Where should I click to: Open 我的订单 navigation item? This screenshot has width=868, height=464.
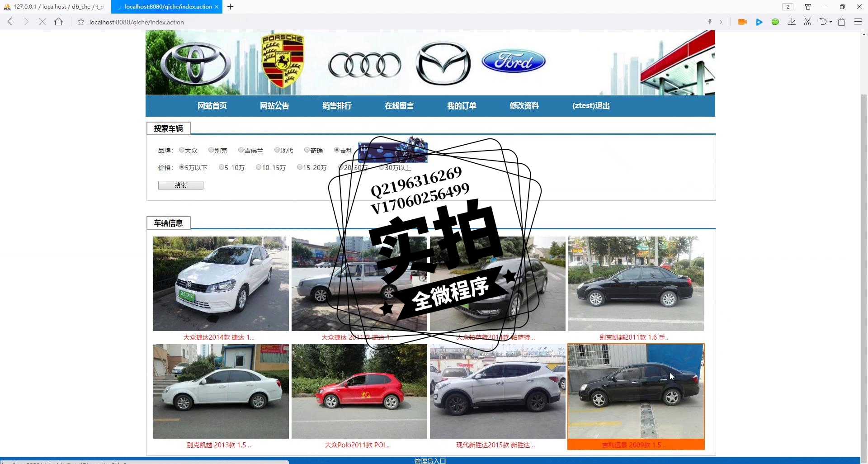click(x=462, y=106)
